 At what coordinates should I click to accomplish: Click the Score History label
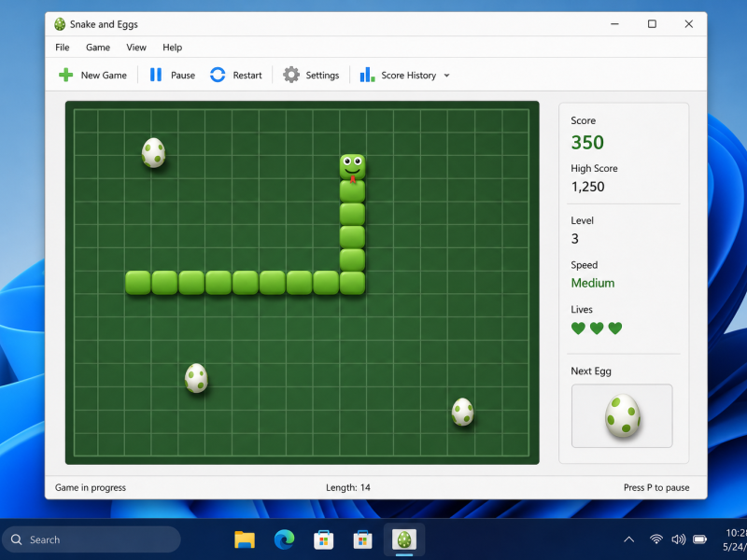[408, 76]
